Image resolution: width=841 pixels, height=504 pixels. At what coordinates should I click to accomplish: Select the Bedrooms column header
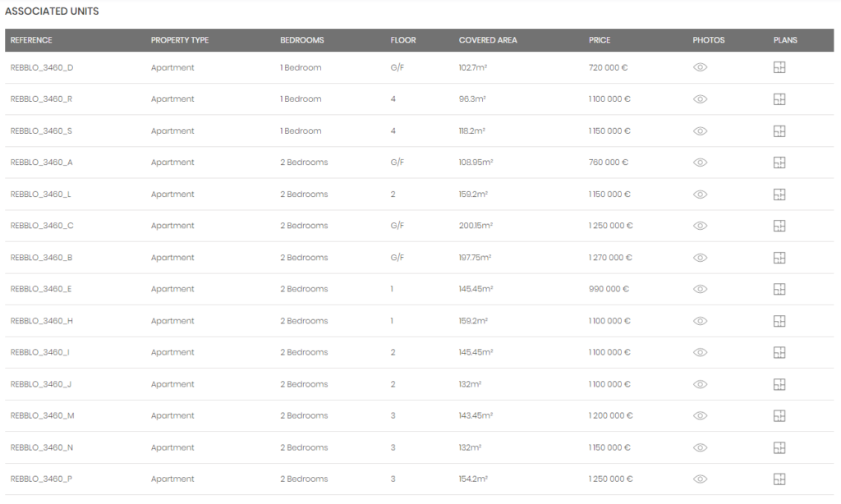[302, 40]
